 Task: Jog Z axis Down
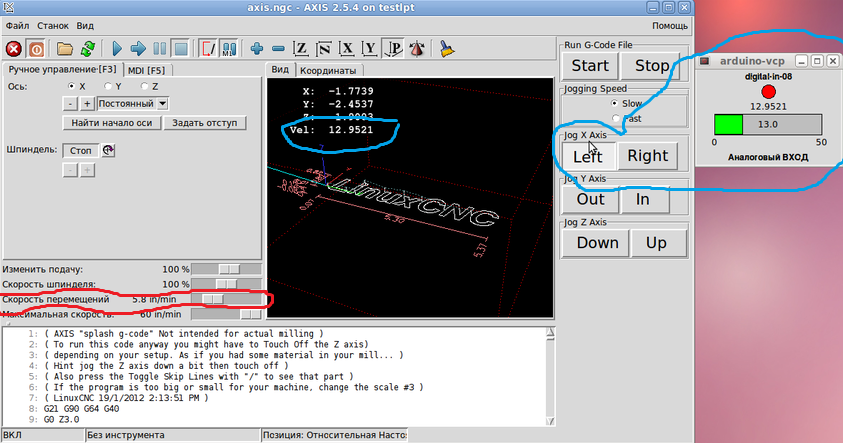click(597, 243)
